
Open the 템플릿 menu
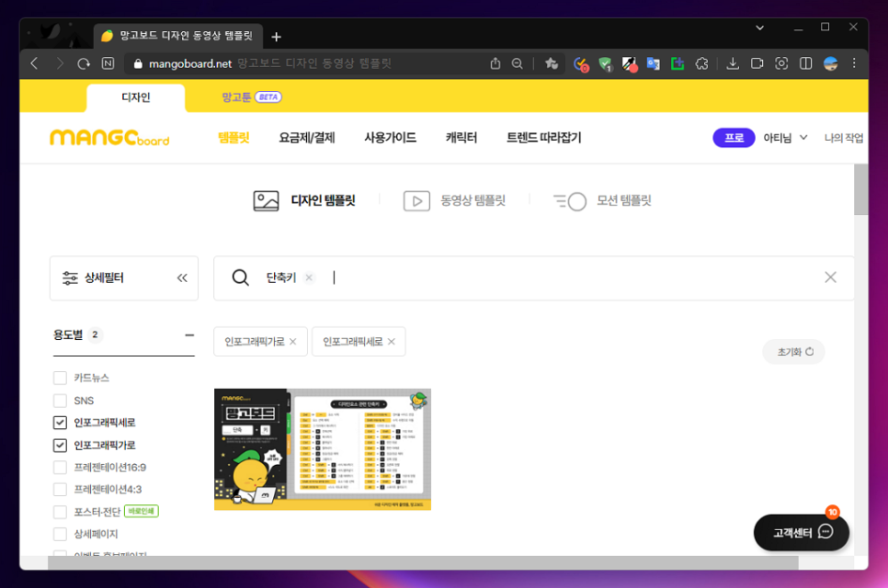pos(233,138)
